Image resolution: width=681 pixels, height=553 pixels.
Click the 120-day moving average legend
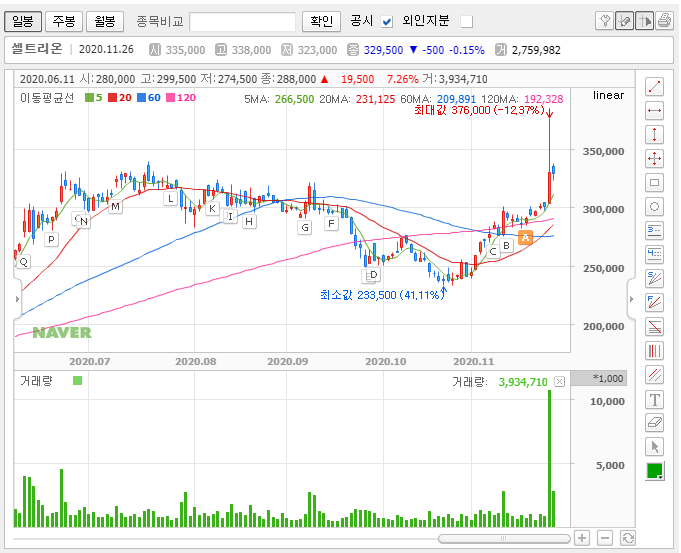[x=181, y=98]
